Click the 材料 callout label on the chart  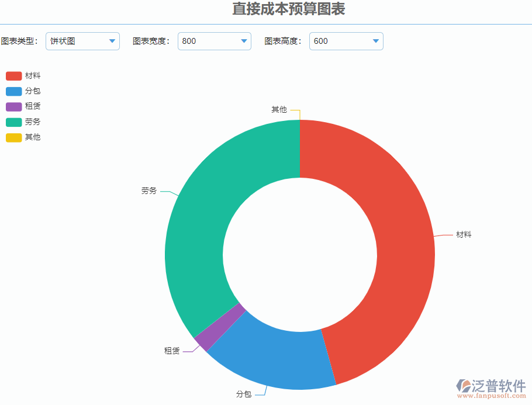click(x=462, y=235)
